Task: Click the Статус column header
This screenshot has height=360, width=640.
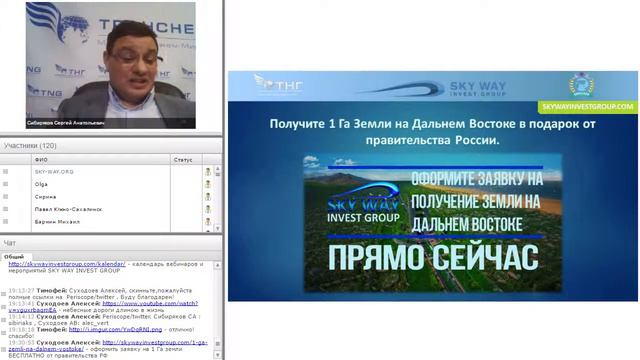Action: point(186,160)
